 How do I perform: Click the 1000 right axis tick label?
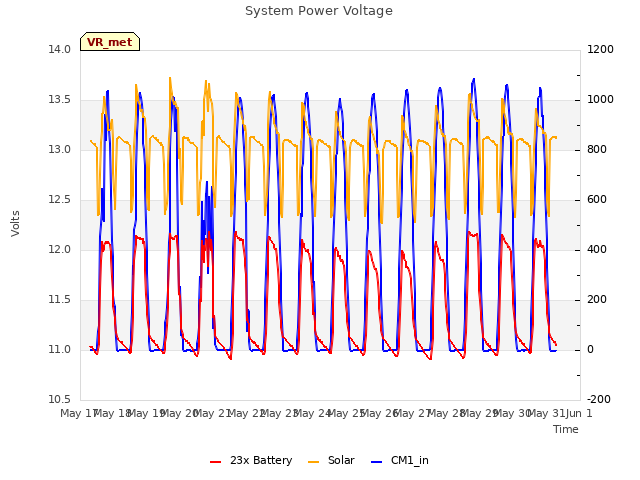[600, 100]
